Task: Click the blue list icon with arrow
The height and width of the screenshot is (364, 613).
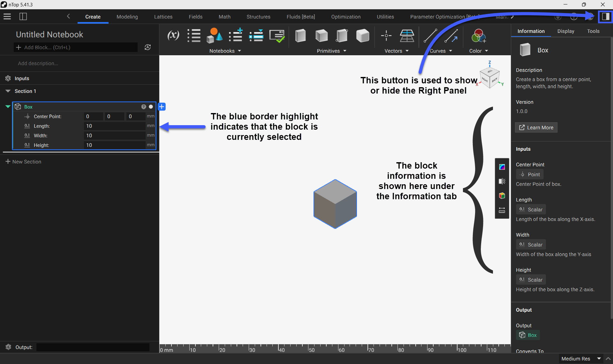Action: coord(256,35)
